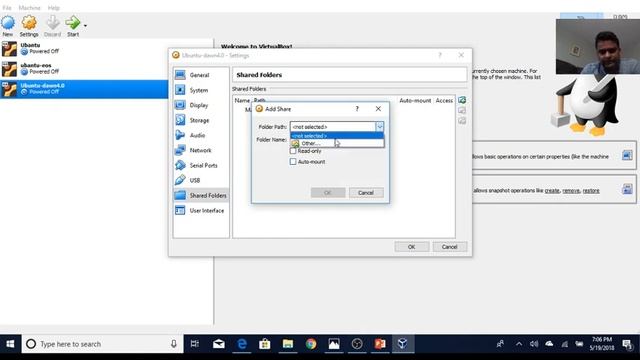Open System settings category
640x360 pixels.
point(201,90)
